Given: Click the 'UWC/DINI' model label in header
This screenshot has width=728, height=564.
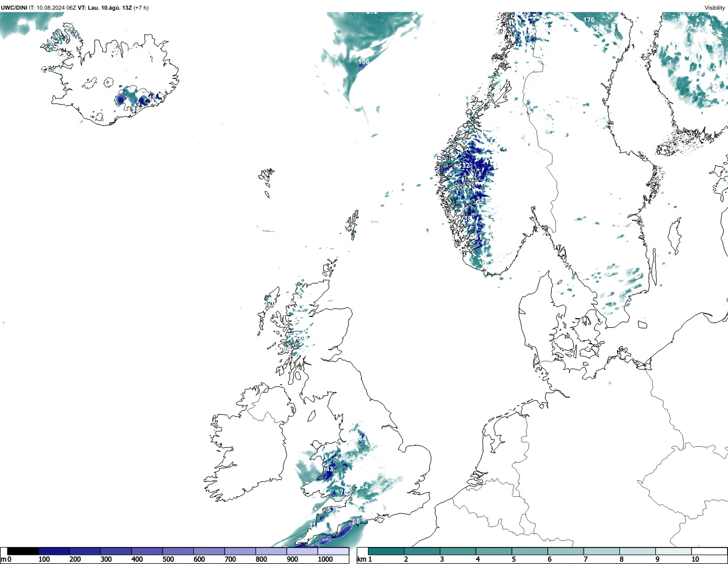Looking at the screenshot, I should coord(14,8).
